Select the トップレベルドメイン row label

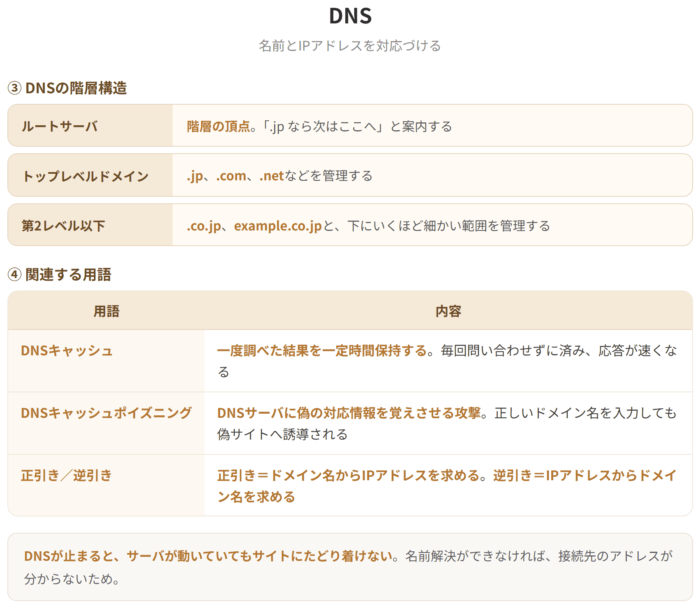pos(90,175)
